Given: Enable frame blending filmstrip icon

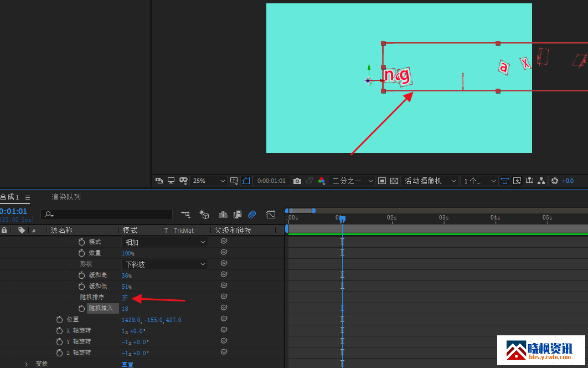Looking at the screenshot, I should 238,214.
